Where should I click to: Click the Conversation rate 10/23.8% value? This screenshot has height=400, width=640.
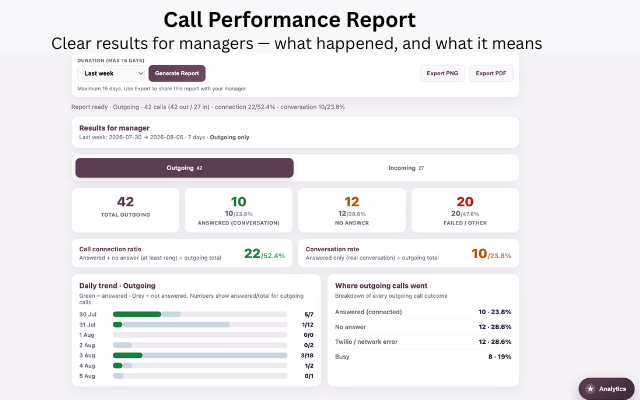point(491,253)
